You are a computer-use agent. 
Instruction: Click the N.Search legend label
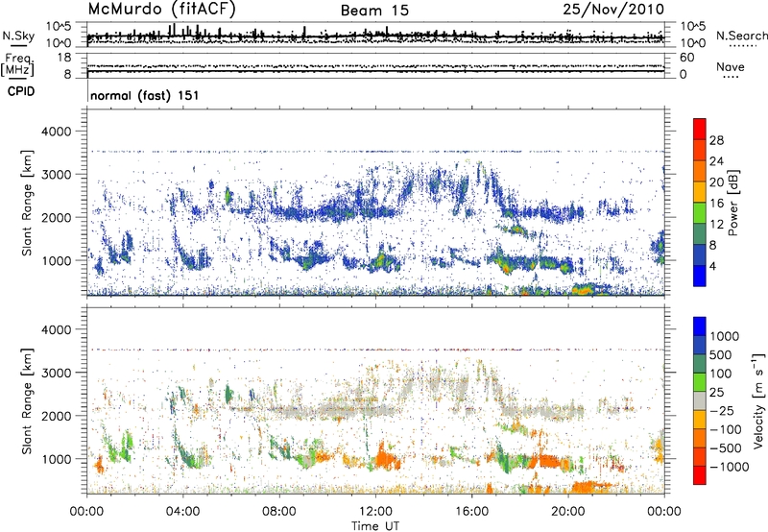point(741,36)
